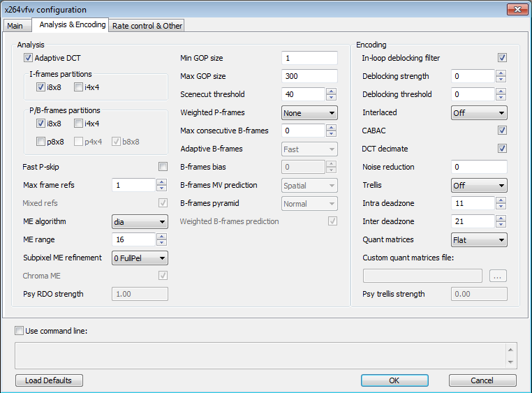The height and width of the screenshot is (393, 532).
Task: Increase Deblocking strength with up arrow
Action: (501, 73)
